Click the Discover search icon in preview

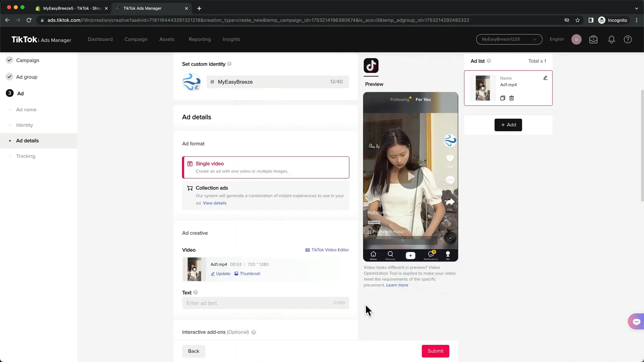(390, 255)
